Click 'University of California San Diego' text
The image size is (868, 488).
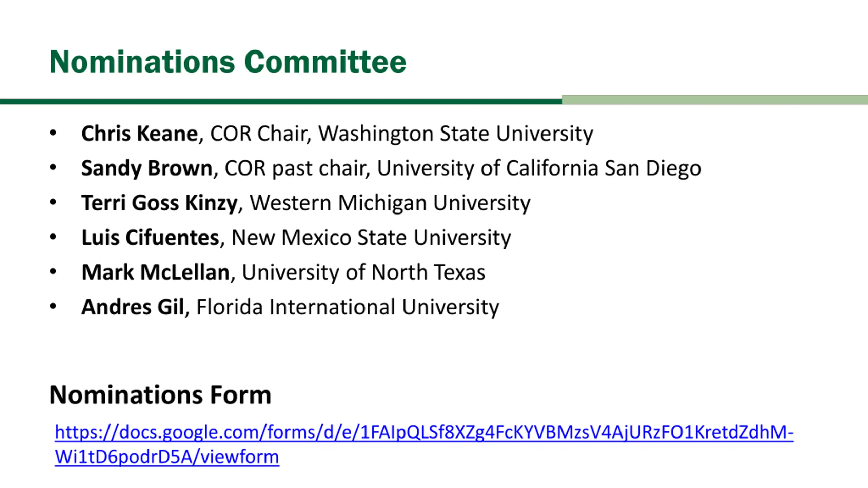[539, 168]
